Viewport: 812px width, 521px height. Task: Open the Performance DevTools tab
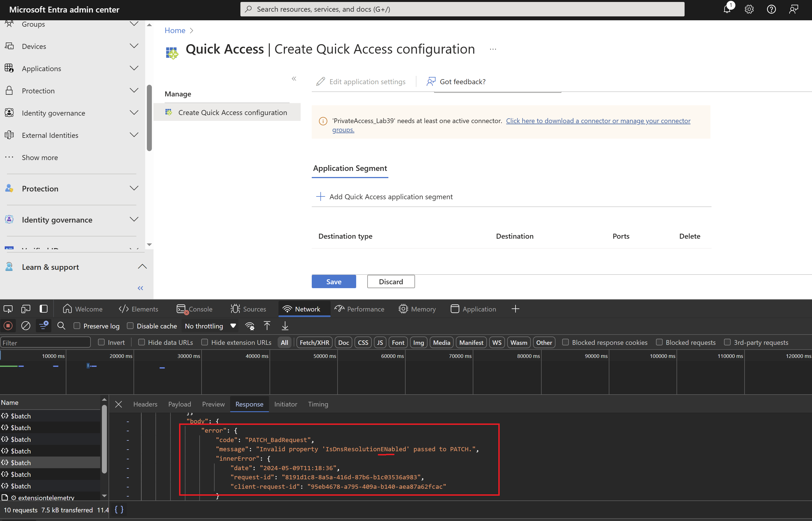point(359,309)
